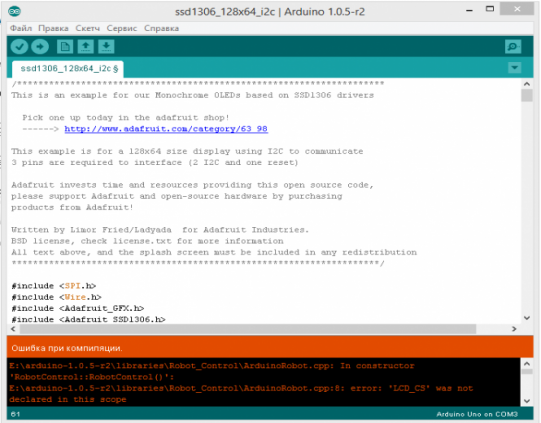Image resolution: width=541 pixels, height=423 pixels.
Task: Click the 'products from Adafruit!' line
Action: pyautogui.click(x=72, y=207)
